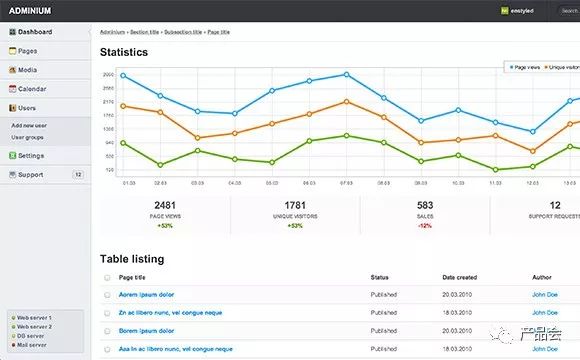Click the Unique visitors orange legend swatch
Viewport: 580px width, 360px height.
click(x=546, y=67)
